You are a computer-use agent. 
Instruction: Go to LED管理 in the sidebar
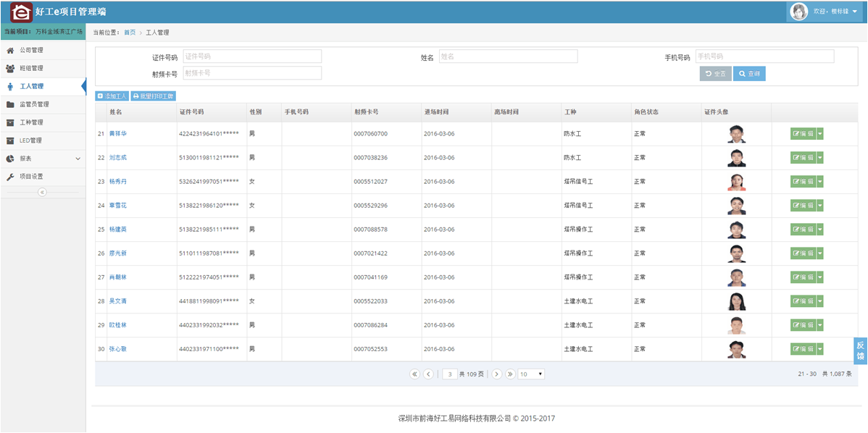[30, 140]
